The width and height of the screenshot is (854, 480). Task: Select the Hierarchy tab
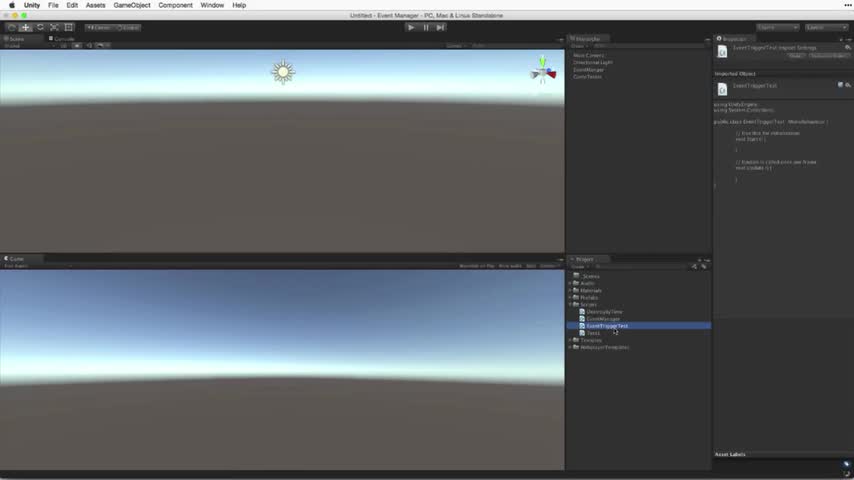588,39
